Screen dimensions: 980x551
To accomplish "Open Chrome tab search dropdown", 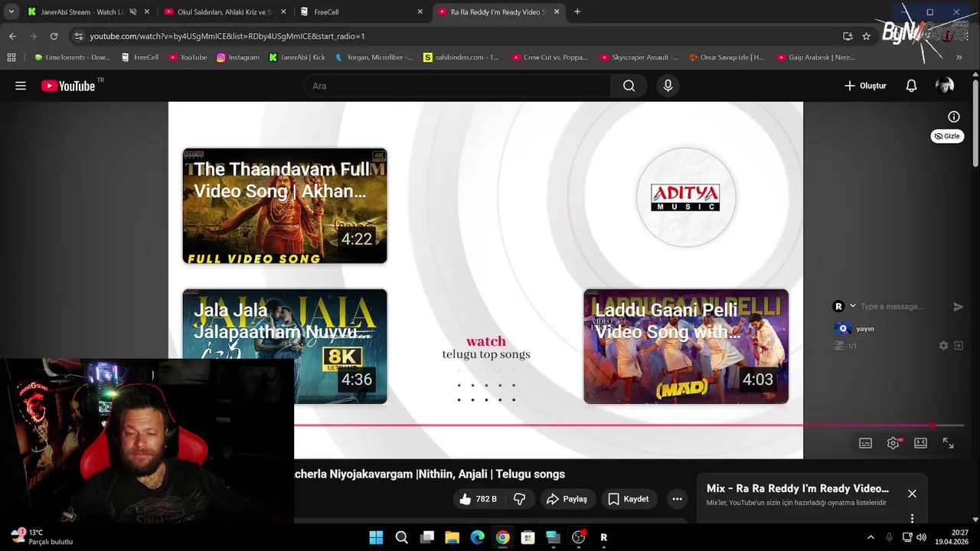I will click(11, 11).
